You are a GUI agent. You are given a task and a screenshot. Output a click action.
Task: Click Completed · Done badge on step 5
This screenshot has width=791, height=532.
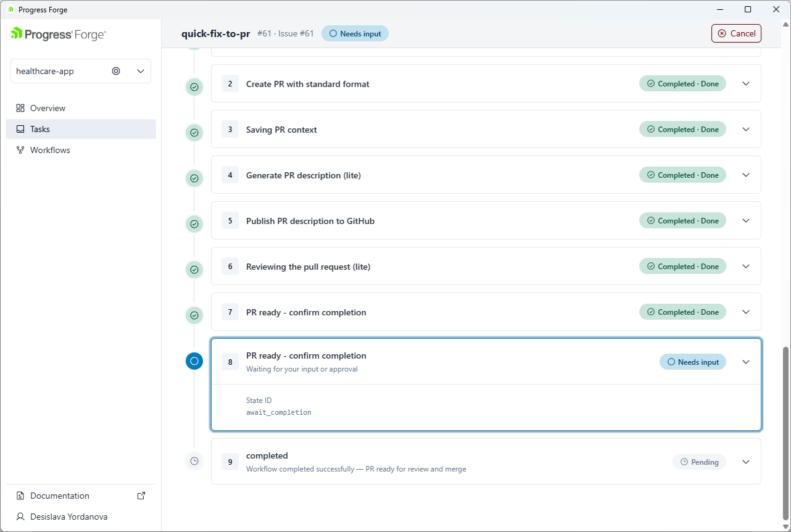[x=682, y=220]
